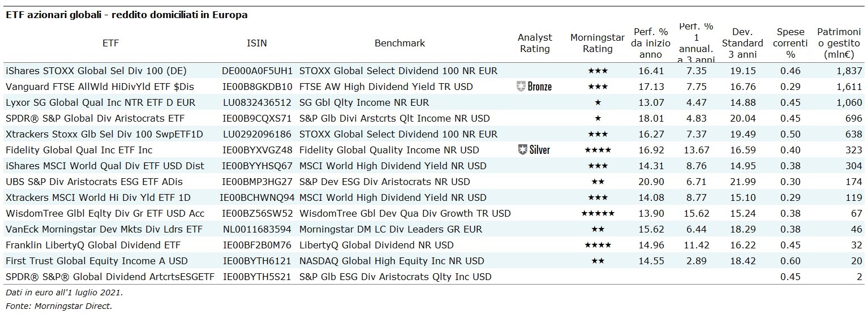Click the Spese correnti % header
This screenshot has height=314, width=868.
790,43
